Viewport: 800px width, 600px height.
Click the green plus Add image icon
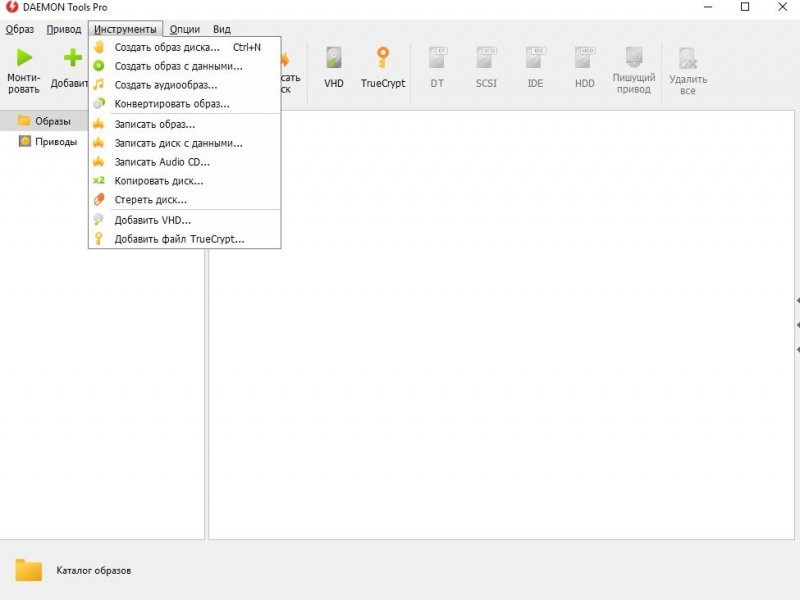coord(72,58)
